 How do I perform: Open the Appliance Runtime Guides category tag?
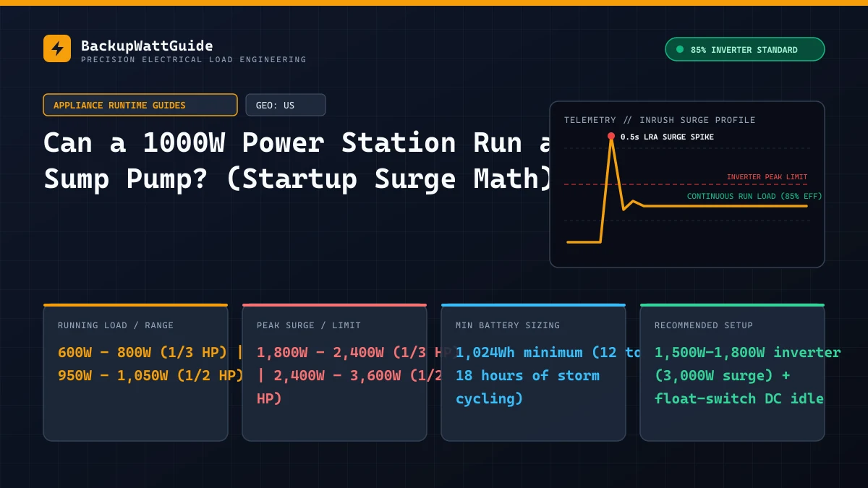coord(140,105)
